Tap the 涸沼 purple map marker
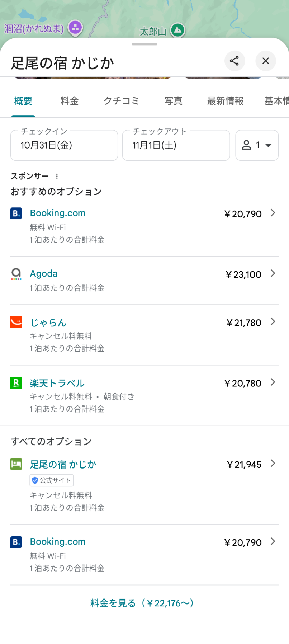 pyautogui.click(x=75, y=28)
